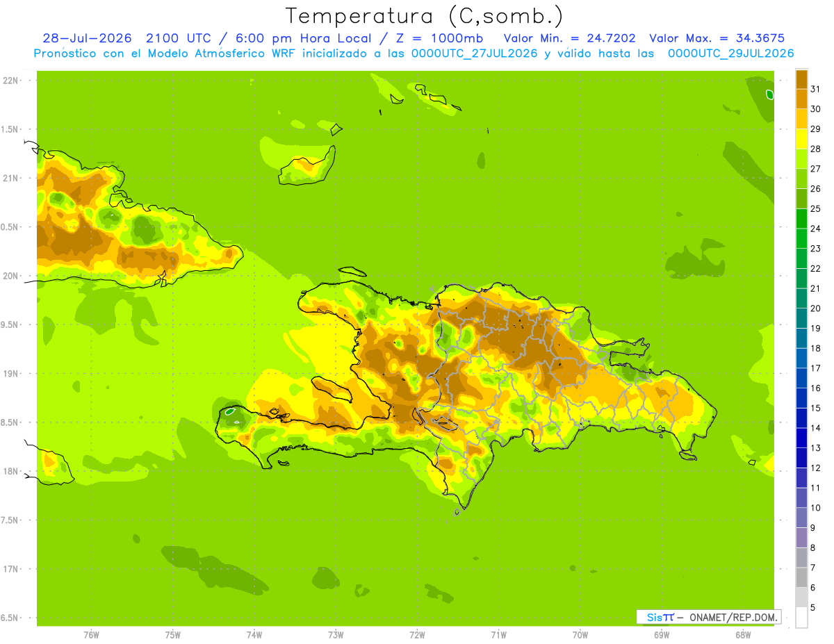Pick the green legend swatch between 26 and 27

(x=801, y=179)
